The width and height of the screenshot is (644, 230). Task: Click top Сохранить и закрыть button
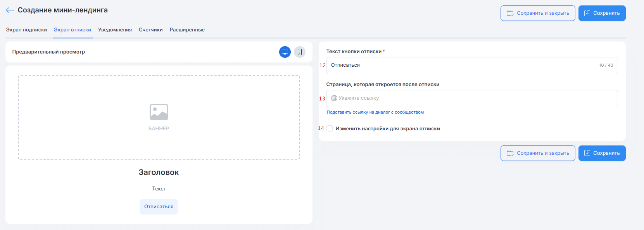tap(538, 13)
